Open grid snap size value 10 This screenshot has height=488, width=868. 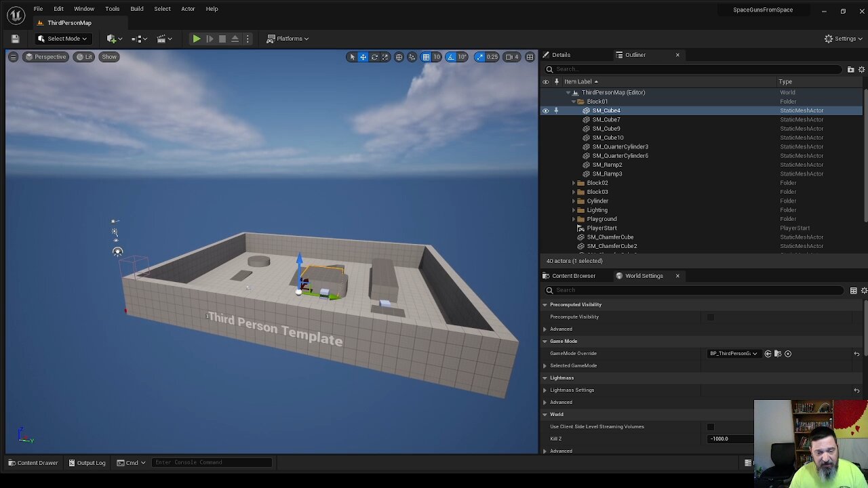[437, 57]
